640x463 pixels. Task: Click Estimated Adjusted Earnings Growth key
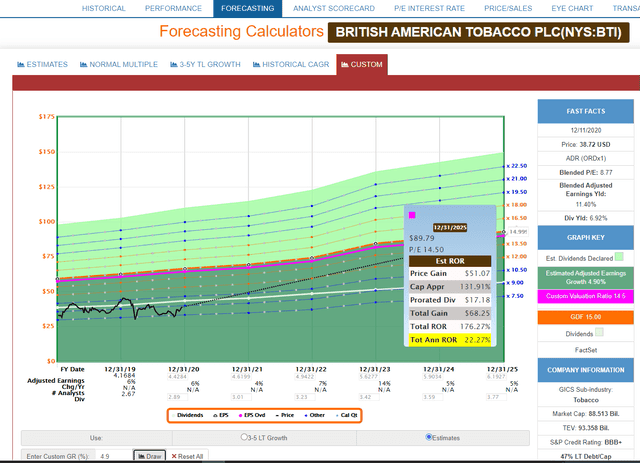coord(585,277)
